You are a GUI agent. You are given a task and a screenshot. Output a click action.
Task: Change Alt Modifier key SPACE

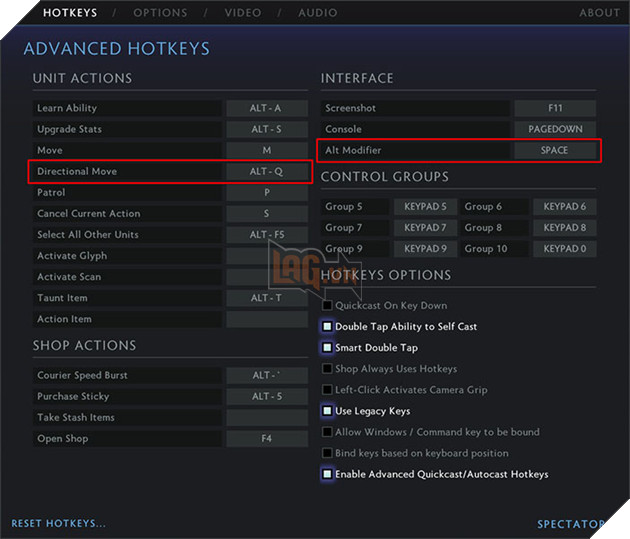[x=555, y=150]
